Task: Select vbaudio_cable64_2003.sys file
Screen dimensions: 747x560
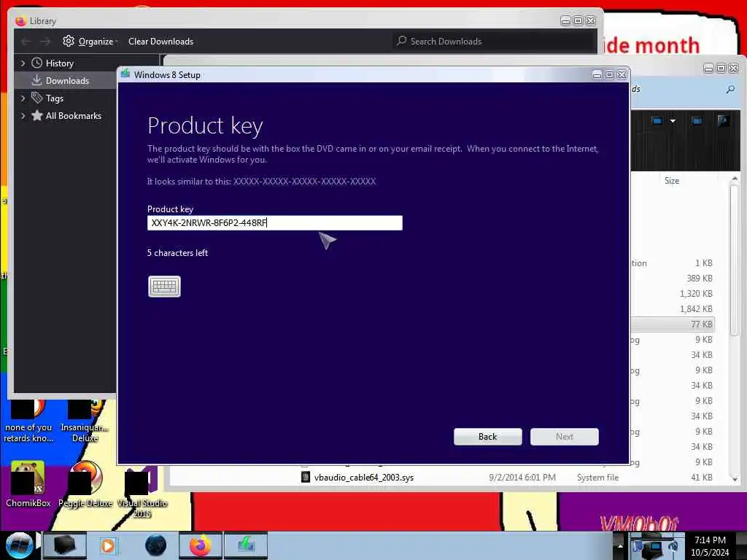Action: tap(363, 478)
